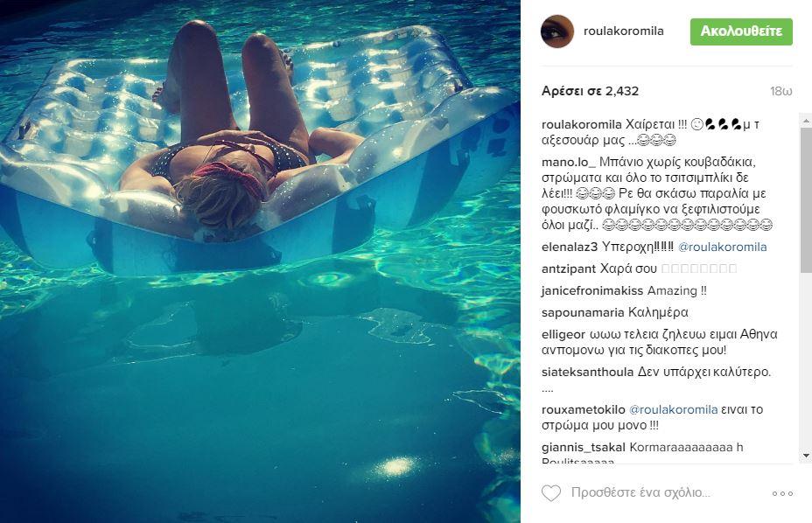Open commenter siateksanthoula profile
This screenshot has height=523, width=812.
[x=588, y=373]
